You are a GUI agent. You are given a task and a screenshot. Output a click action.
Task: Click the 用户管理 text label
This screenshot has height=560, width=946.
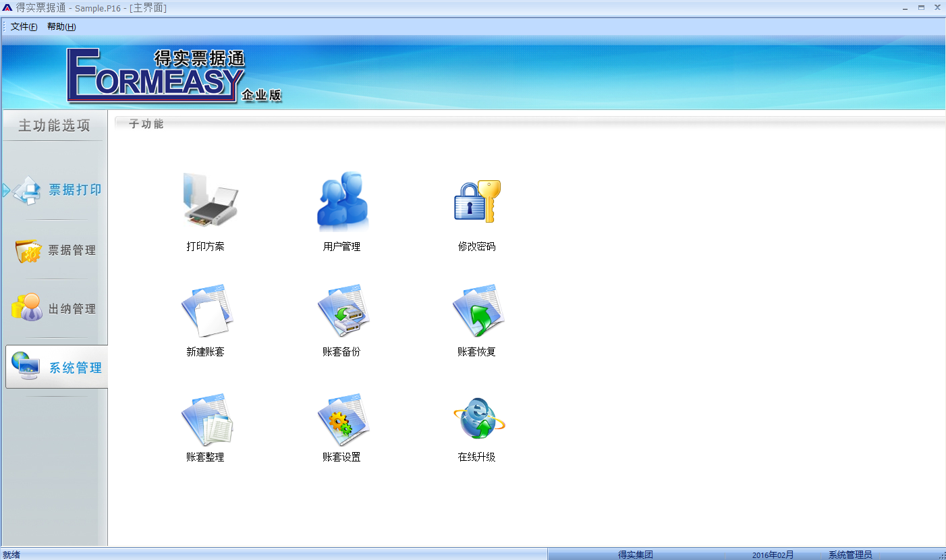(342, 247)
